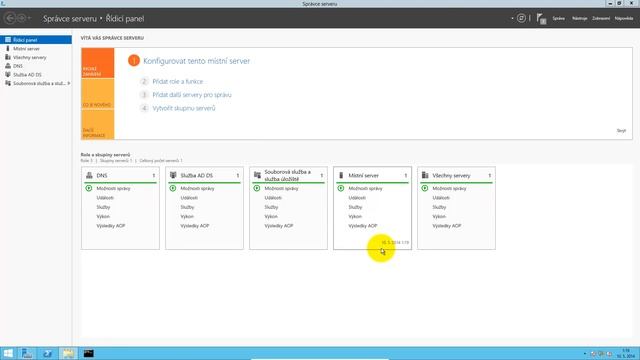Screen dimensions: 640x360
Task: Click the DNS sidebar icon
Action: tap(8, 66)
